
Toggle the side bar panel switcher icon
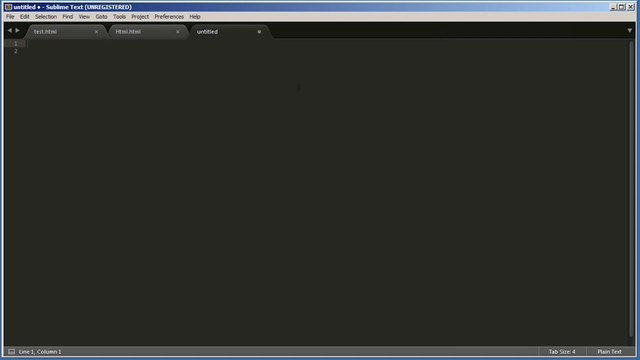[x=11, y=351]
